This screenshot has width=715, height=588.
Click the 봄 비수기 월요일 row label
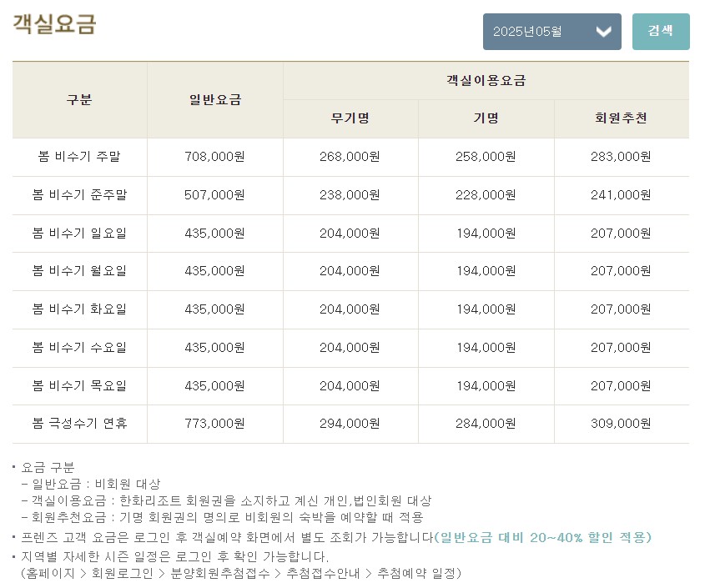point(79,271)
